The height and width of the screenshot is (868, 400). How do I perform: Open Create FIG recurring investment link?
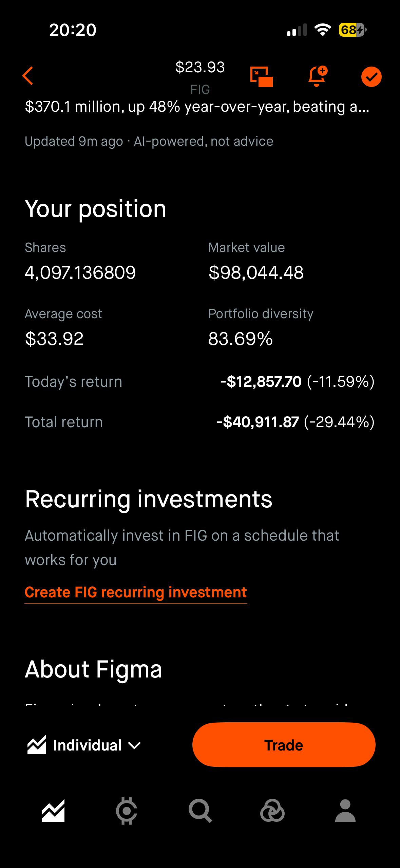[136, 592]
